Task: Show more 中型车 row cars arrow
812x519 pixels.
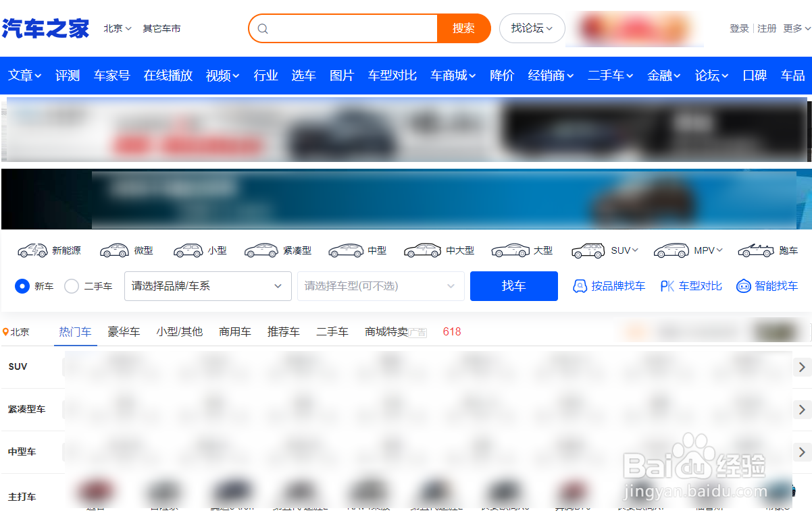Action: point(802,452)
